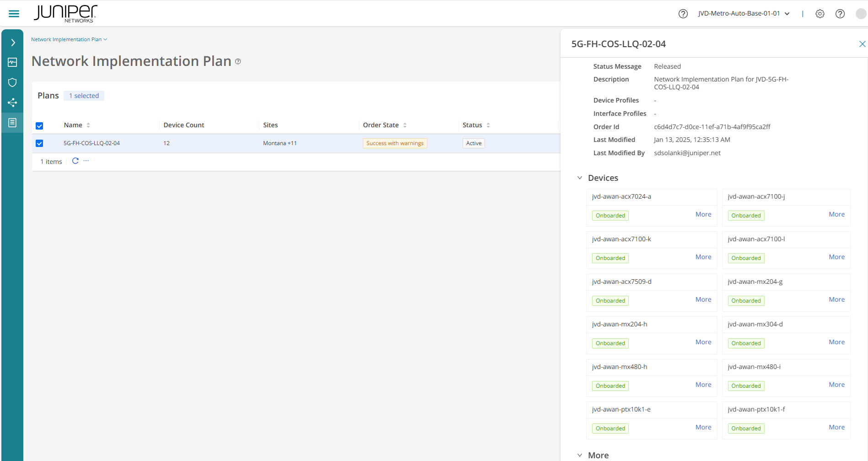Open the Observability monitor icon in sidebar
Screen dimensions: 868x461
pos(12,62)
